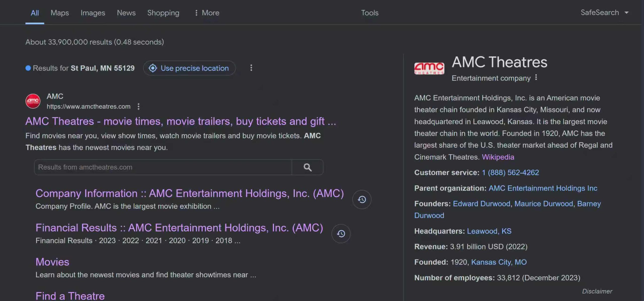Open founder Maurice Durwood link
The image size is (644, 301).
[544, 204]
